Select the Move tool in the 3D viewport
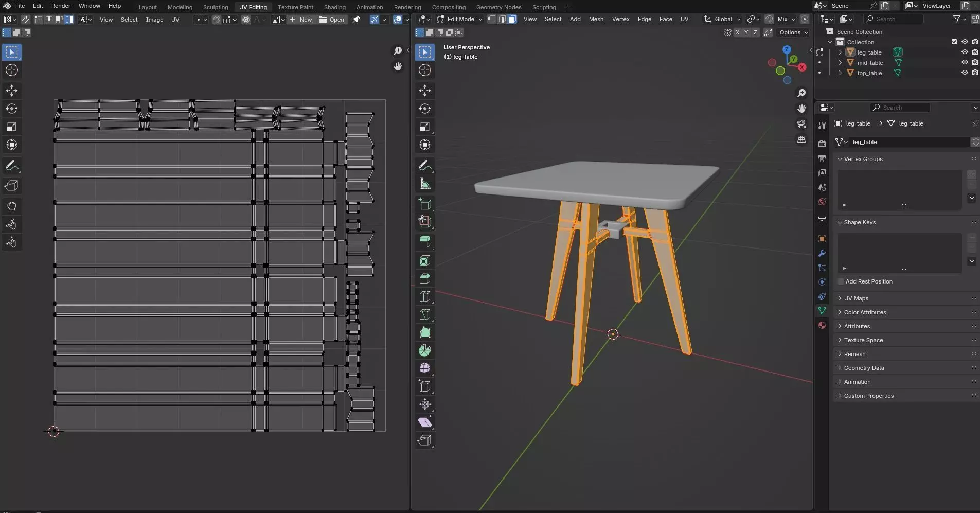 pyautogui.click(x=425, y=91)
